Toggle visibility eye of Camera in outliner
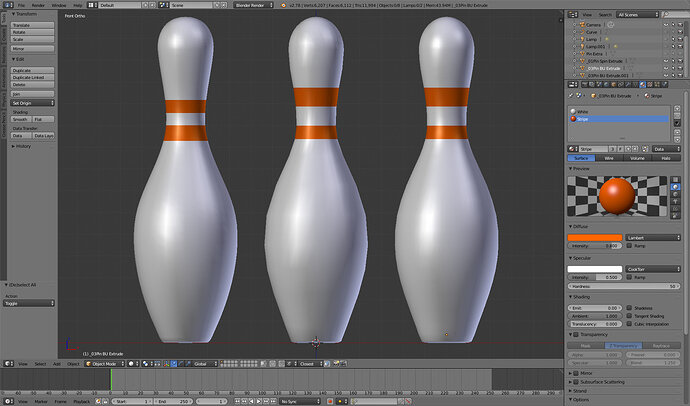Viewport: 690px width, 406px height. 666,25
